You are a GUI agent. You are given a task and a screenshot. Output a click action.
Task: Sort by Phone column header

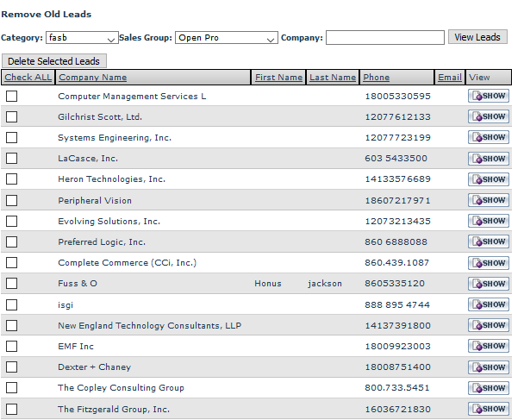tap(376, 78)
